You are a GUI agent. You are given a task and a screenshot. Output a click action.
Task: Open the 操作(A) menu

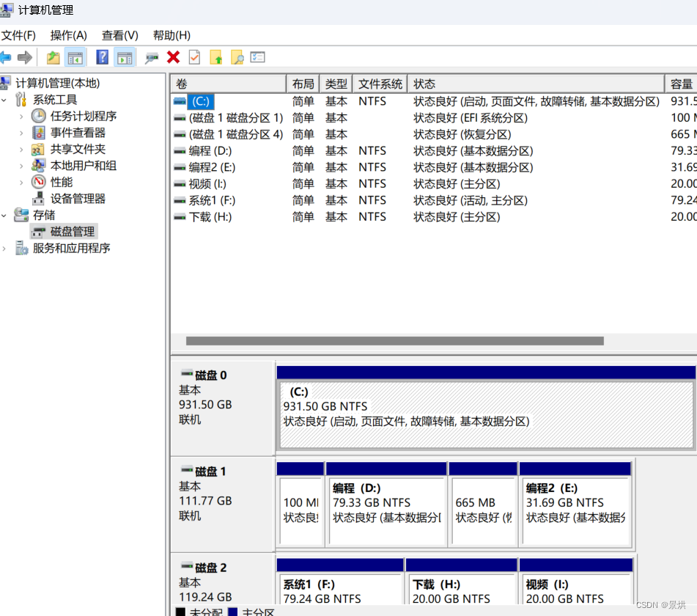(68, 35)
